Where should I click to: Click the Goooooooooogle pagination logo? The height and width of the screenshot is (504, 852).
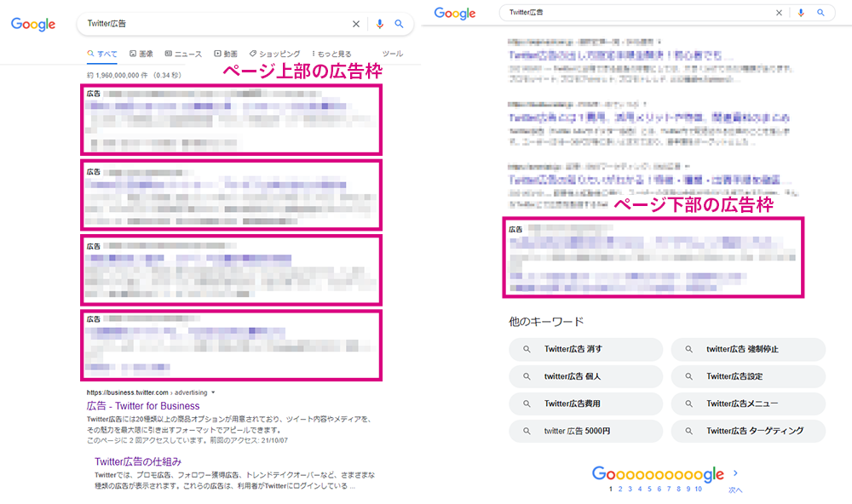click(658, 474)
